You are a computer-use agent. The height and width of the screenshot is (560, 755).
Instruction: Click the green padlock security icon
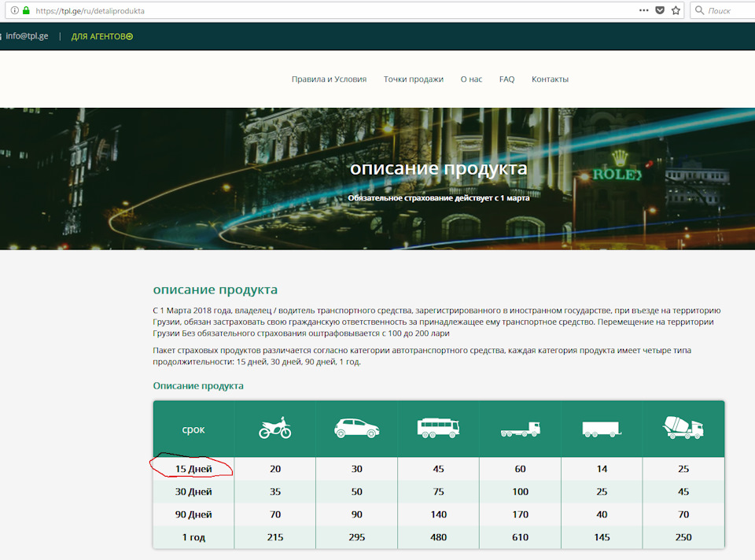click(26, 11)
